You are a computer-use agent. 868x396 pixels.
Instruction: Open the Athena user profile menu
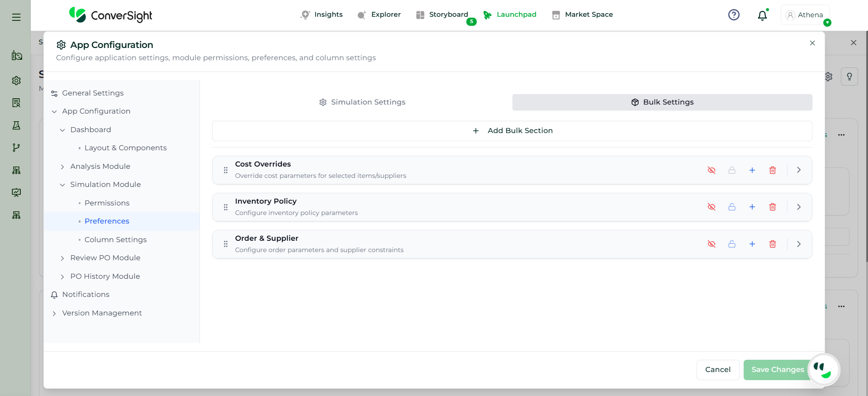[x=805, y=15]
